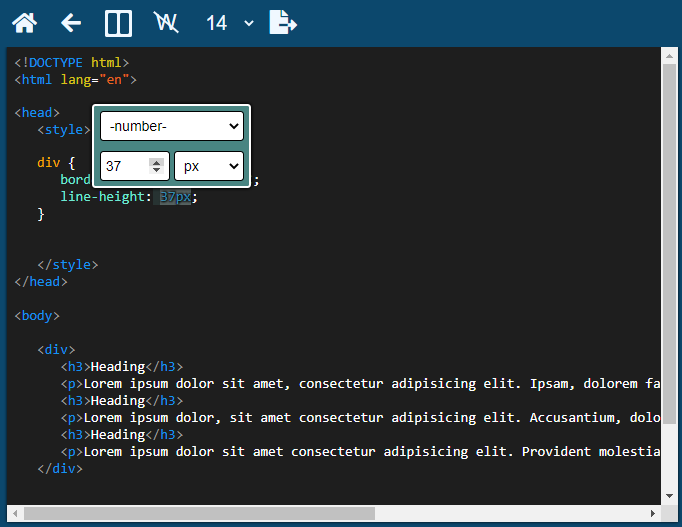
Task: Click the lang="en" attribute
Action: (x=95, y=80)
